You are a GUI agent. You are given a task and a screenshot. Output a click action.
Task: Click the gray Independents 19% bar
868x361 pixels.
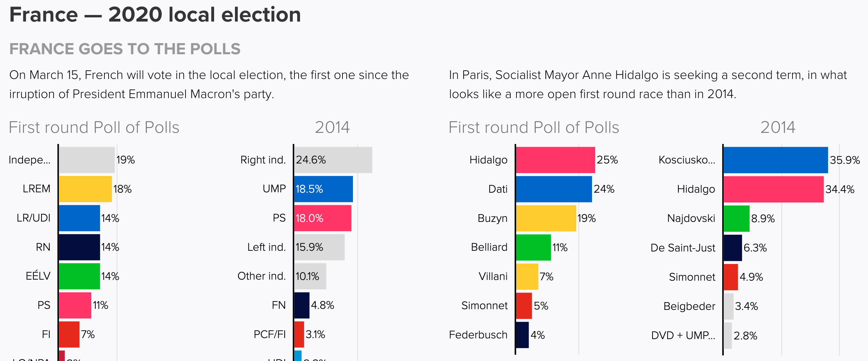point(87,160)
